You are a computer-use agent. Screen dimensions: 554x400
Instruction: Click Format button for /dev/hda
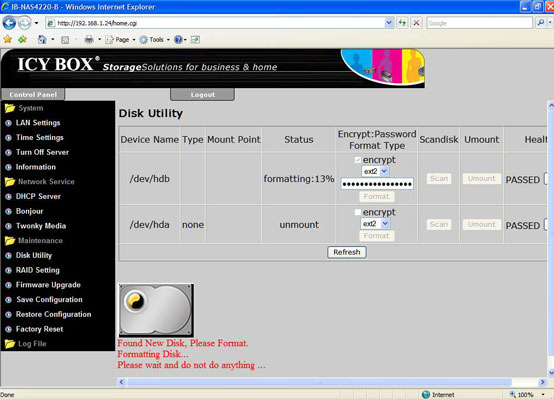(377, 236)
